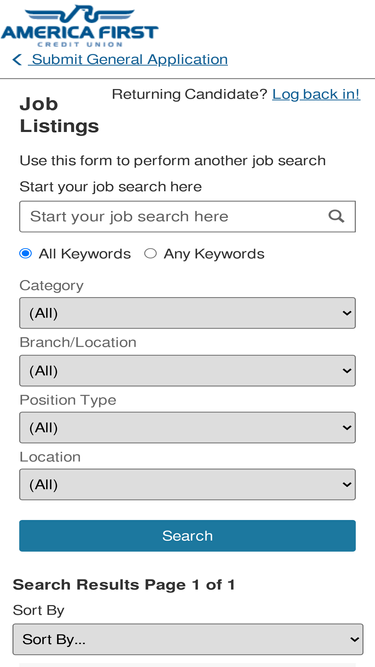Click the back chevron arrow icon
This screenshot has width=375, height=667.
coord(17,60)
